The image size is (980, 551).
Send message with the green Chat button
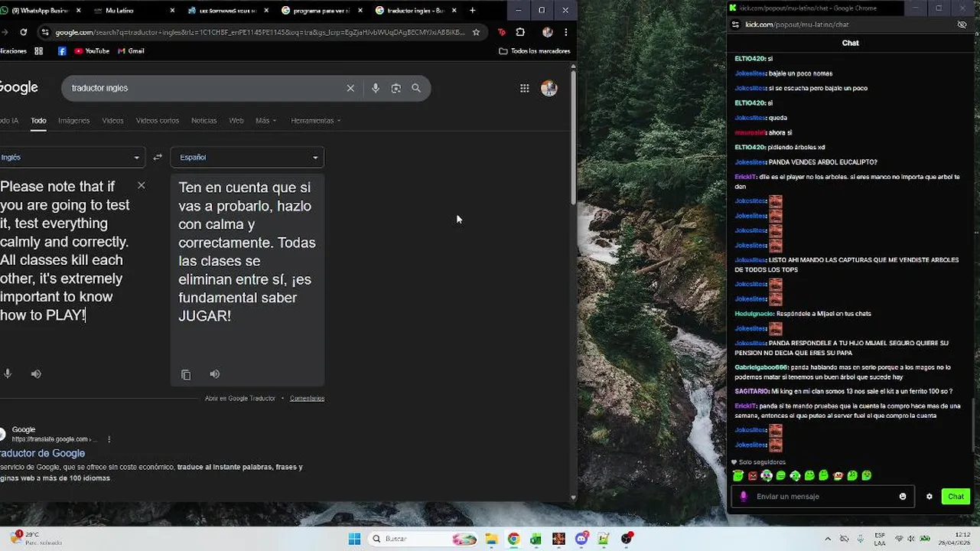click(x=956, y=497)
